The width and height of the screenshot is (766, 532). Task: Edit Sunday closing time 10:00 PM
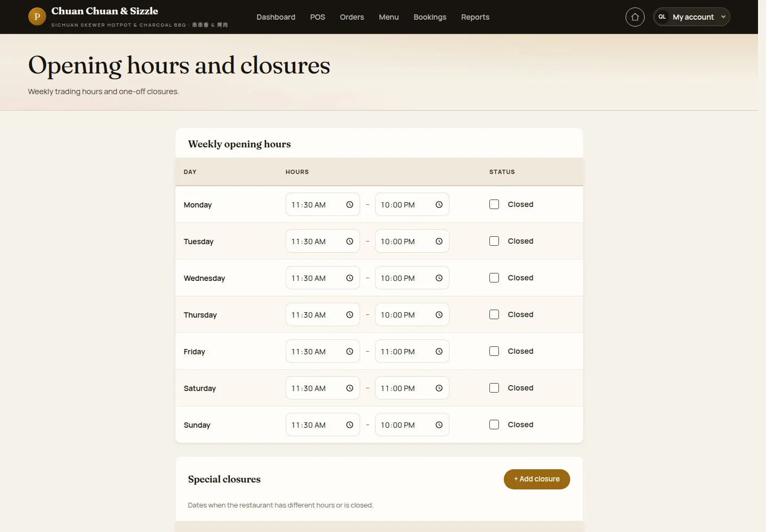[412, 425]
